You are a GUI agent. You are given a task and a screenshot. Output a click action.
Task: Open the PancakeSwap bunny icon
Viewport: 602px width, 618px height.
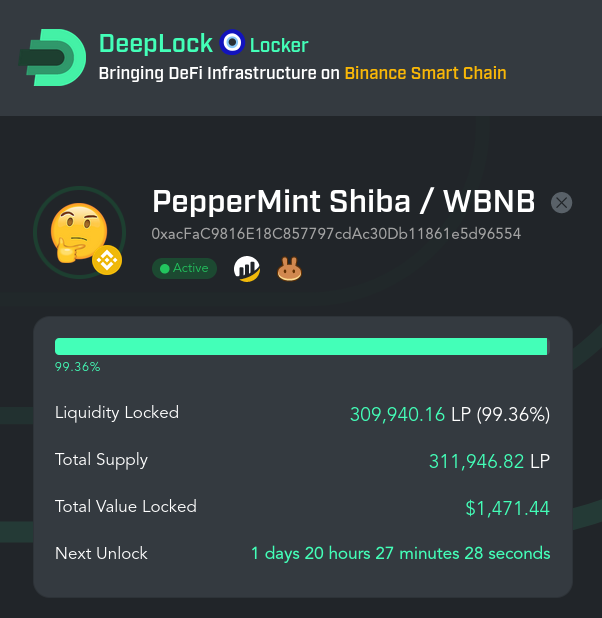click(289, 269)
